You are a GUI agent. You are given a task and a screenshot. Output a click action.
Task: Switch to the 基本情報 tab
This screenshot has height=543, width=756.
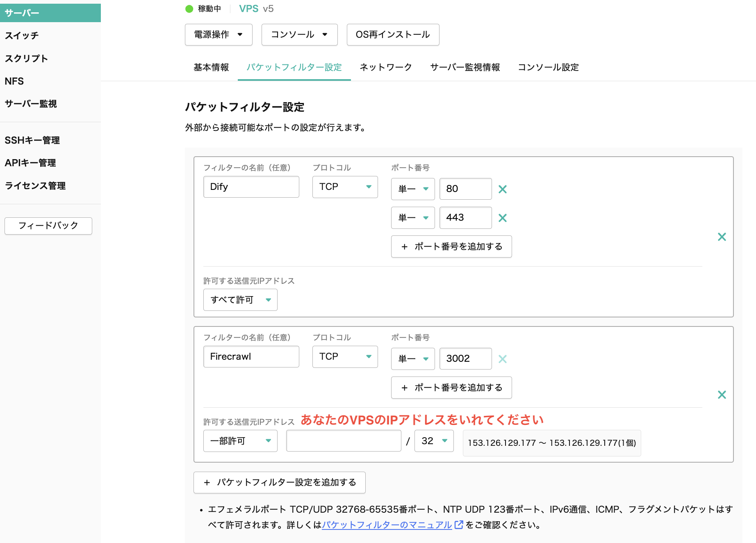point(211,67)
